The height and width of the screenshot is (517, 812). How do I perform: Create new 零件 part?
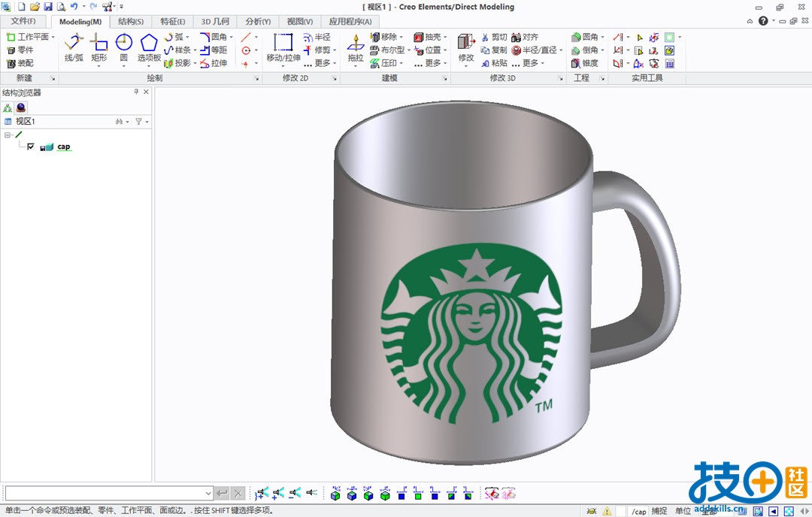point(20,50)
